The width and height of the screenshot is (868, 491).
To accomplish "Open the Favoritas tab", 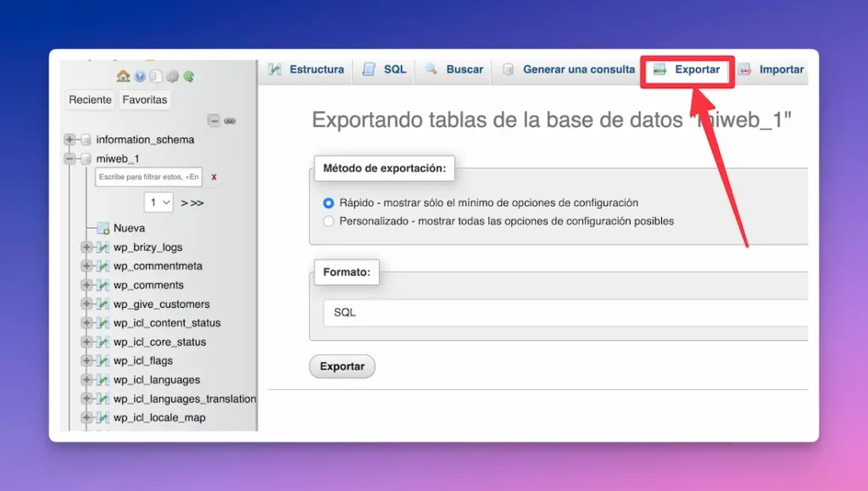I will [x=144, y=99].
